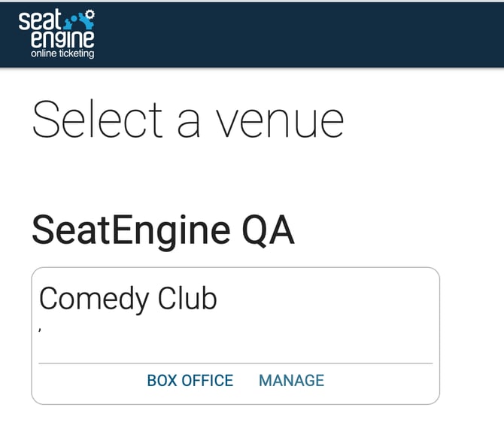Open the MANAGE link for Comedy Club
The width and height of the screenshot is (504, 444).
pyautogui.click(x=291, y=381)
